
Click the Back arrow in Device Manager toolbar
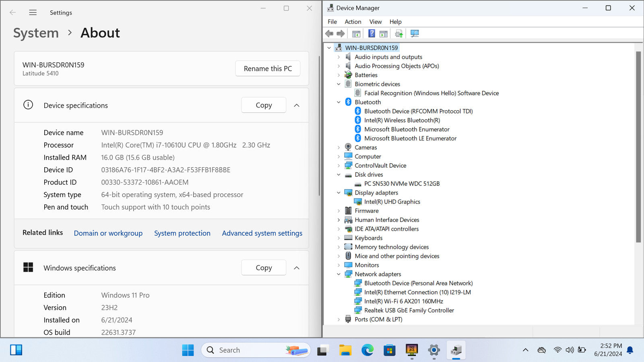click(x=329, y=33)
